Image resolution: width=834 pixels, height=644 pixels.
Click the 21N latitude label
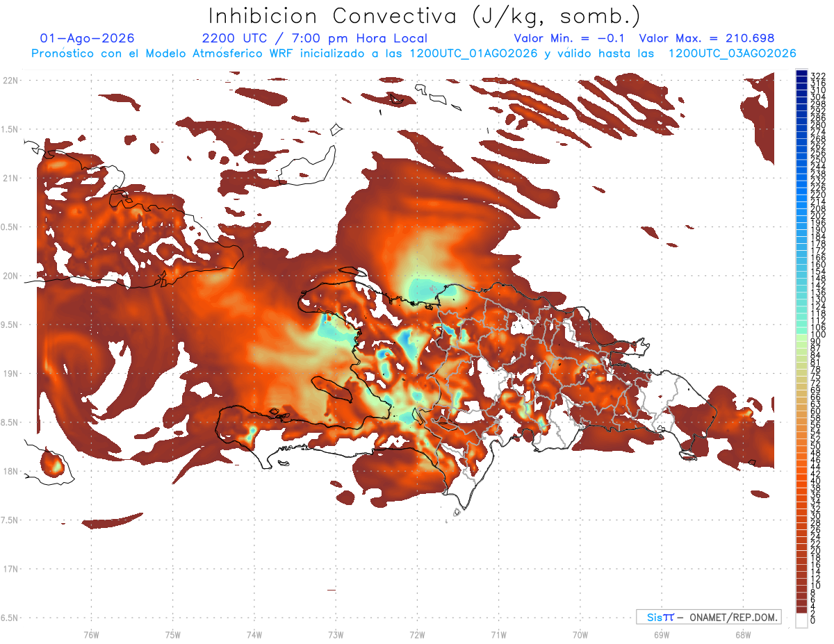click(x=10, y=178)
